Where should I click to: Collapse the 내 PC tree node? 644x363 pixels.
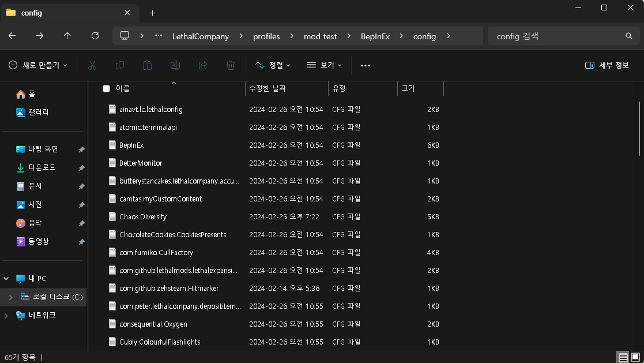(x=6, y=279)
